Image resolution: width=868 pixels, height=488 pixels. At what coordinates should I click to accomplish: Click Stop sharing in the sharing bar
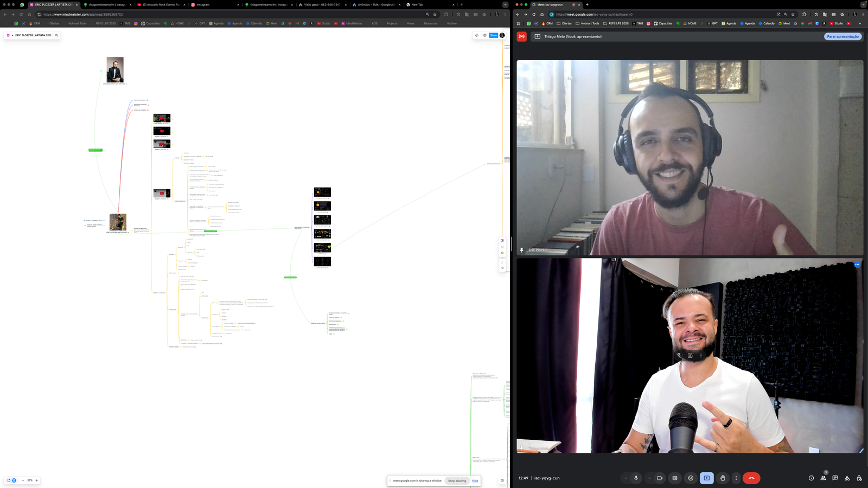(457, 481)
